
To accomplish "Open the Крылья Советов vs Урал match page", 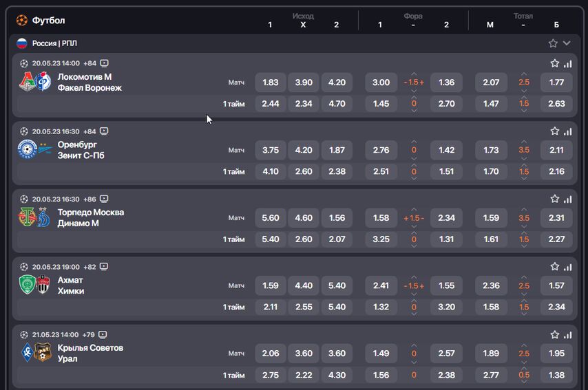I will pos(90,353).
